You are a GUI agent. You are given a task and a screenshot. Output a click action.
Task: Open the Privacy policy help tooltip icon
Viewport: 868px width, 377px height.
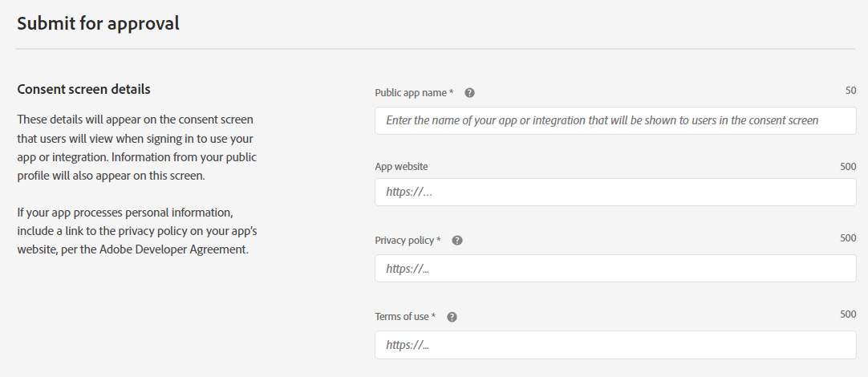[x=457, y=241]
